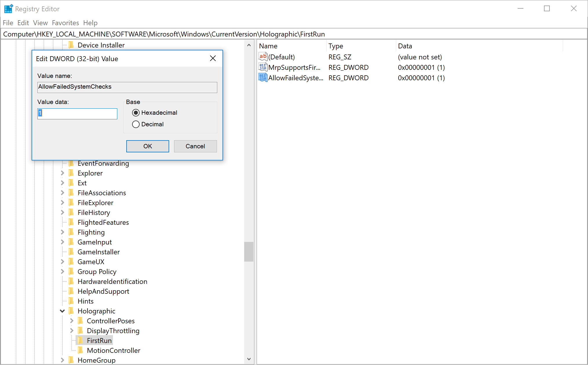Click the MotionController folder icon

pos(81,350)
